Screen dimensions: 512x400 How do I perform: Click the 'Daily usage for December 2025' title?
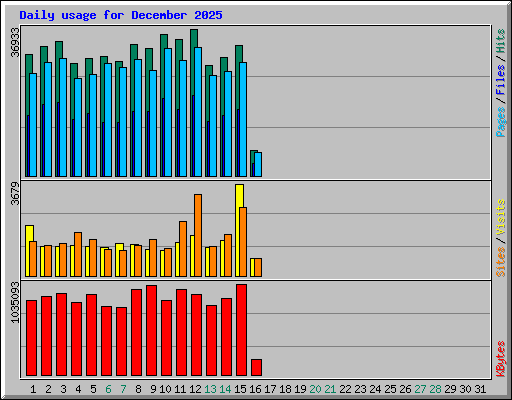(x=121, y=15)
